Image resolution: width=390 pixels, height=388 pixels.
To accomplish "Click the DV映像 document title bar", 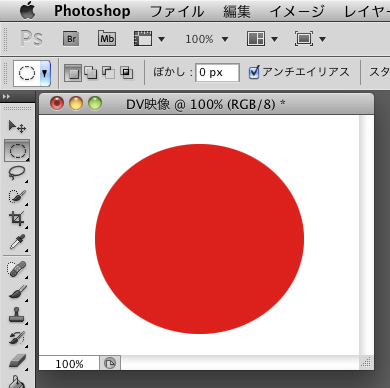I will 206,105.
